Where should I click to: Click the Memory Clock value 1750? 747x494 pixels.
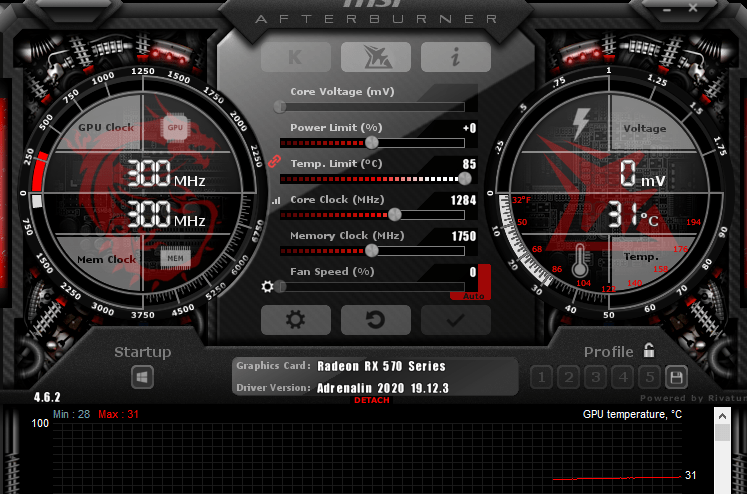(464, 236)
